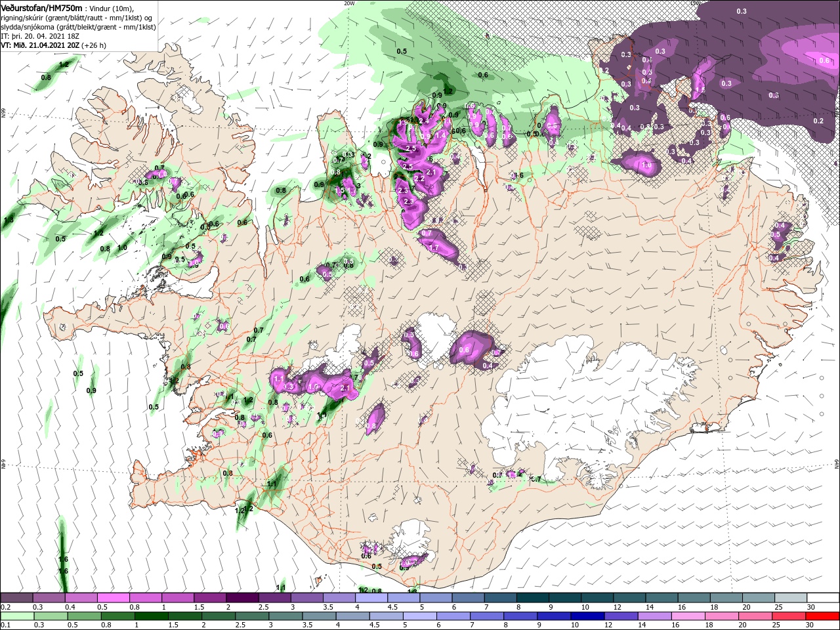
Task: Pick the 2 rain-scale swatch
Action: point(218,616)
